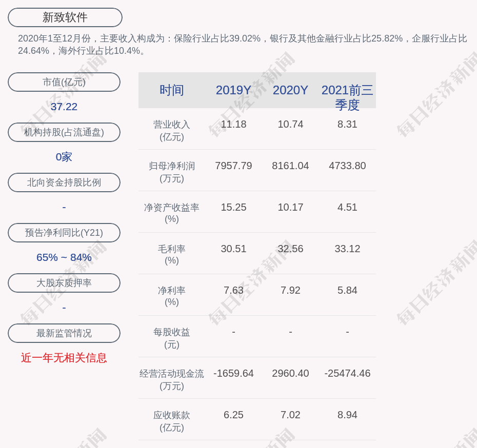The height and width of the screenshot is (448, 477).
Task: Click the 净利率(%) row label
Action: [172, 296]
